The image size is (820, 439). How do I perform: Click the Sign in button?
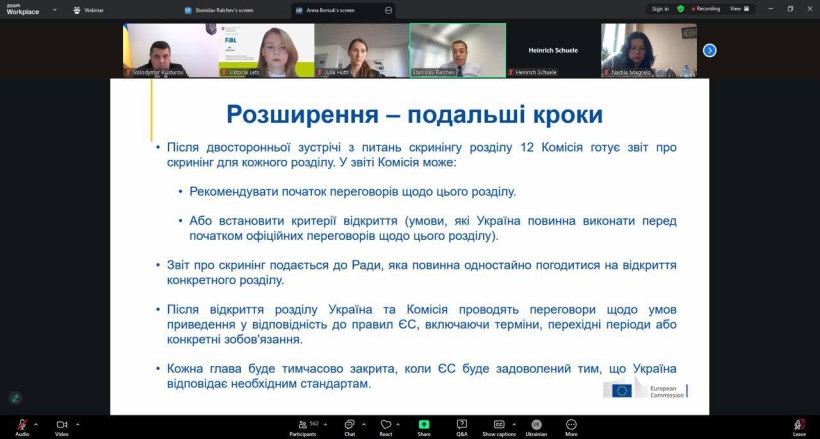(x=660, y=9)
